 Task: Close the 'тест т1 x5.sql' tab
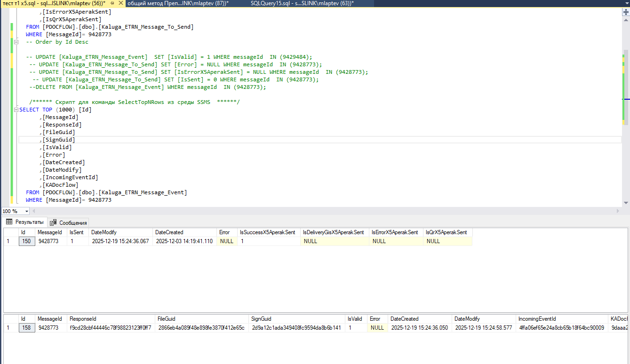pos(120,3)
